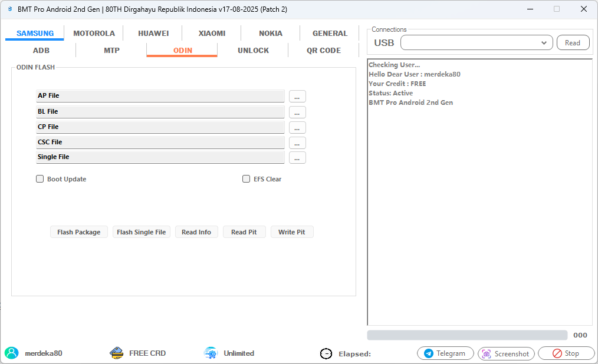Click the Flash Package button
This screenshot has height=364, width=598.
click(78, 231)
